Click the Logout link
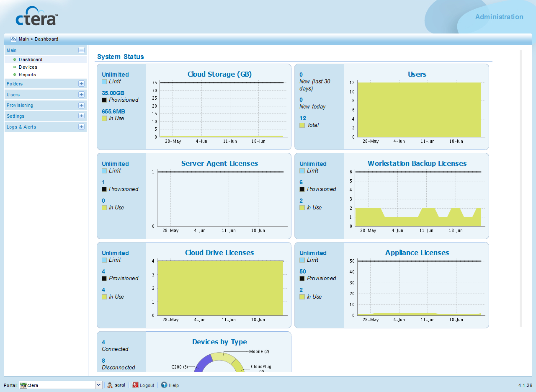 click(147, 385)
